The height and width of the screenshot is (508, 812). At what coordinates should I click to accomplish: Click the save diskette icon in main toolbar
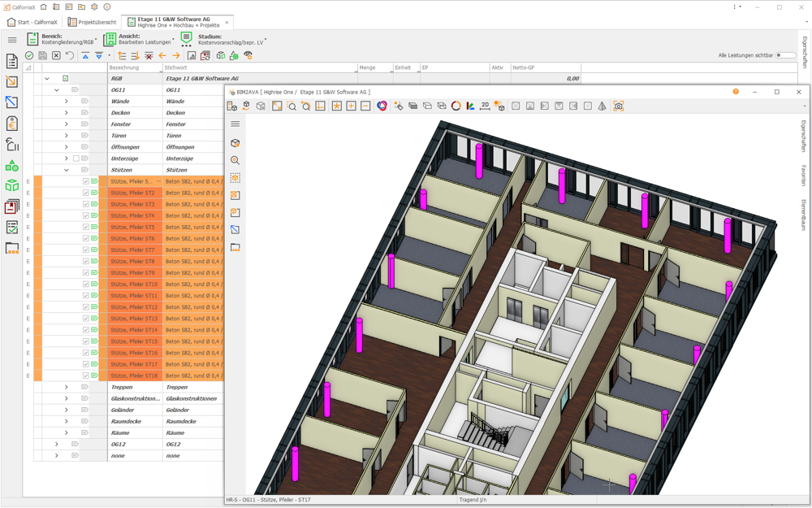[42, 56]
